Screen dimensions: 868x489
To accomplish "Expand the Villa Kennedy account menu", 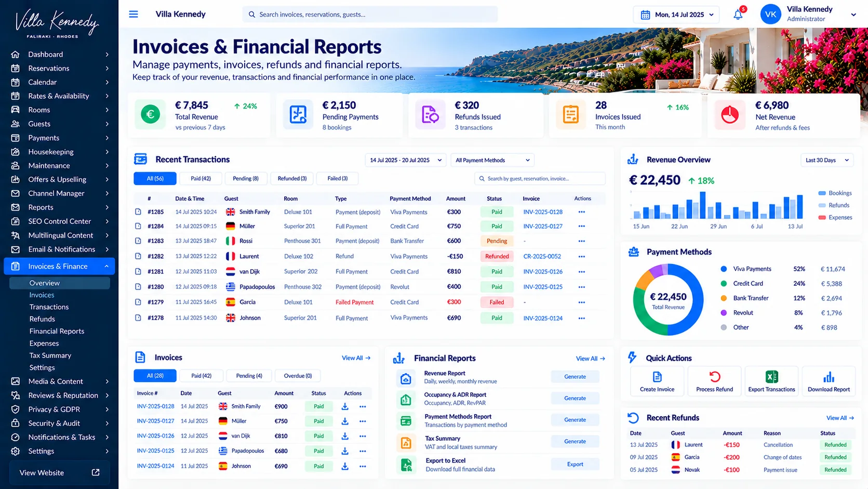I will 853,15.
